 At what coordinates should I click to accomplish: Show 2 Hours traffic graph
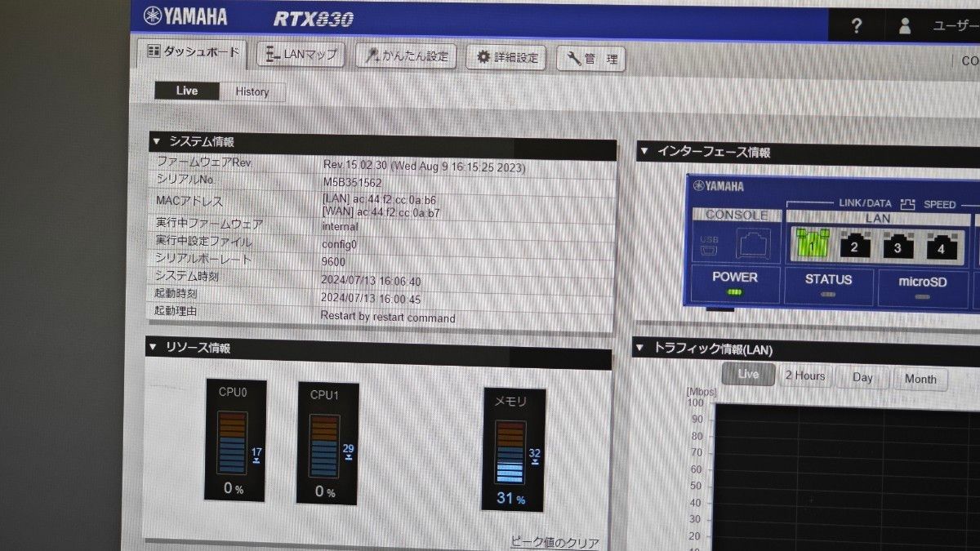click(804, 376)
